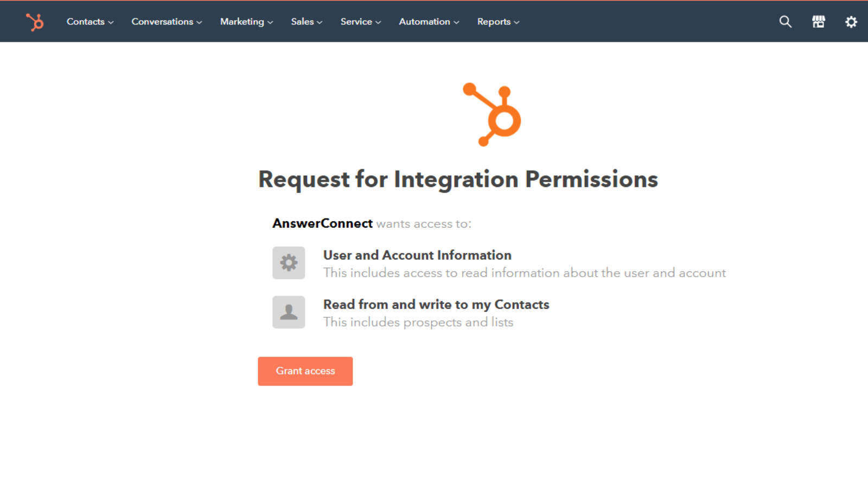The width and height of the screenshot is (868, 488).
Task: Expand the Conversations menu
Action: (x=167, y=22)
